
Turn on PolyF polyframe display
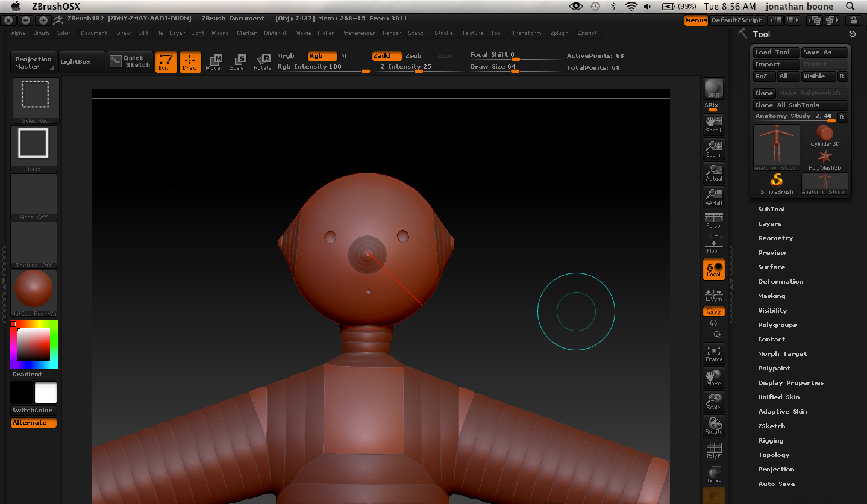713,449
